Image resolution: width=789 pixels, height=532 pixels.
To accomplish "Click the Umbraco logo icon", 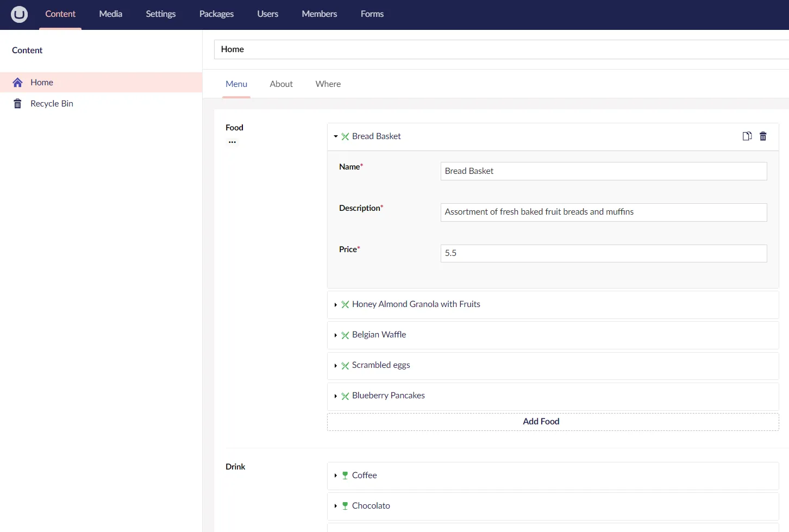I will pyautogui.click(x=19, y=14).
